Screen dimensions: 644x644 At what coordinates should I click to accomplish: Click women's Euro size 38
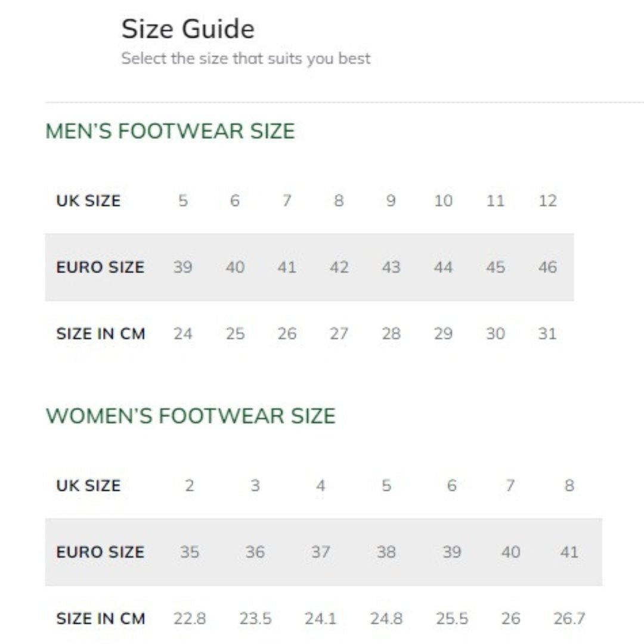(386, 552)
